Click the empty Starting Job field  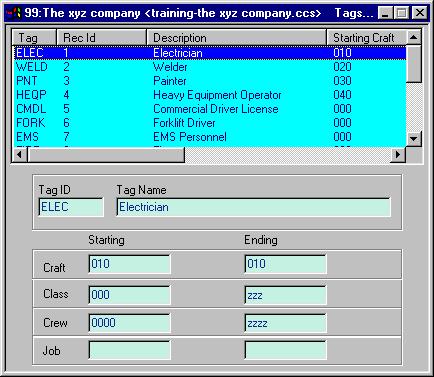tap(129, 350)
